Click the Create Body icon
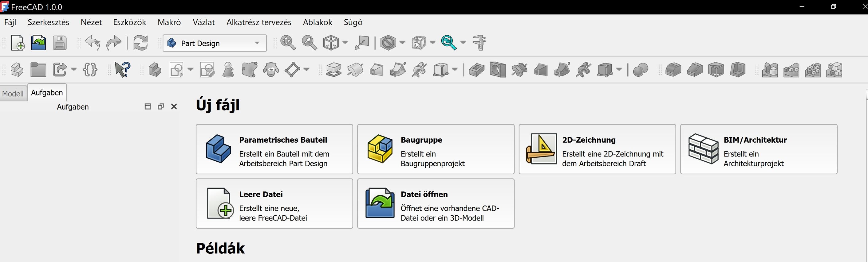This screenshot has height=262, width=868. coord(155,70)
